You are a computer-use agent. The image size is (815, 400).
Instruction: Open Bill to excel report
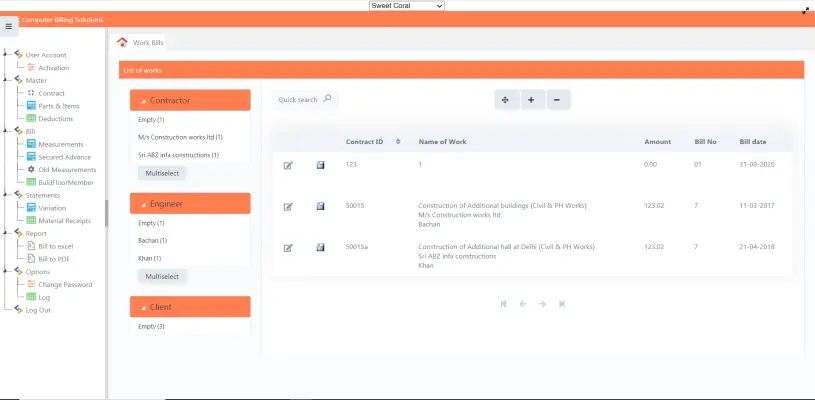pyautogui.click(x=56, y=246)
